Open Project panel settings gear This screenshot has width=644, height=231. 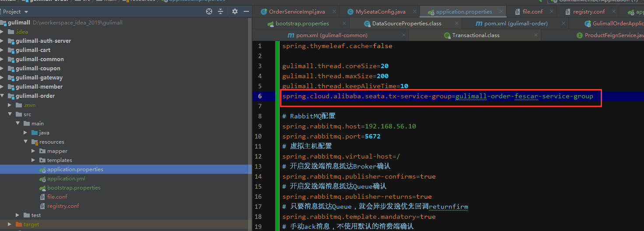coord(235,12)
